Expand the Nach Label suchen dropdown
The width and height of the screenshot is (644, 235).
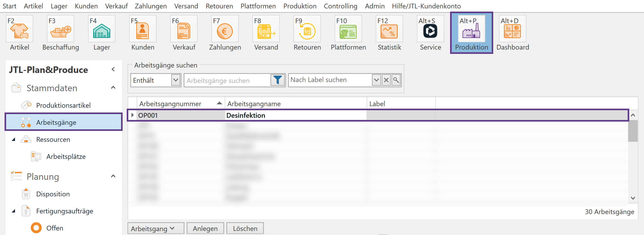(x=376, y=80)
